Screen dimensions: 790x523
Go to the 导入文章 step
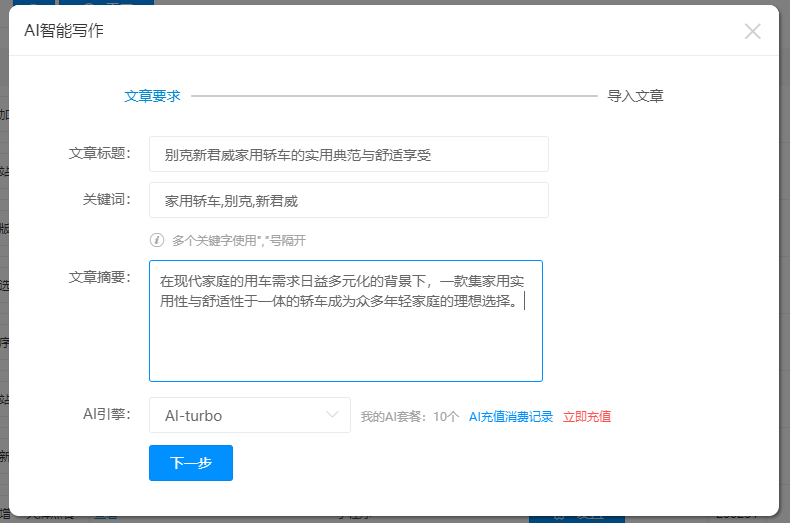pos(635,96)
